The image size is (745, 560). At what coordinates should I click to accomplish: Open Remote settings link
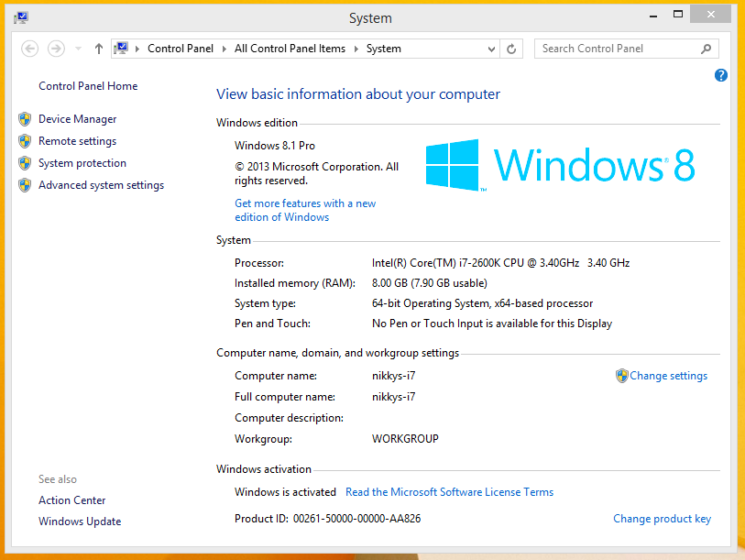(78, 141)
